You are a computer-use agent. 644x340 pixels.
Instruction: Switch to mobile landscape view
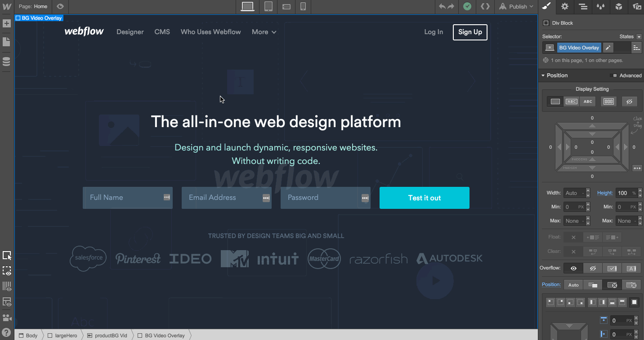(x=286, y=6)
